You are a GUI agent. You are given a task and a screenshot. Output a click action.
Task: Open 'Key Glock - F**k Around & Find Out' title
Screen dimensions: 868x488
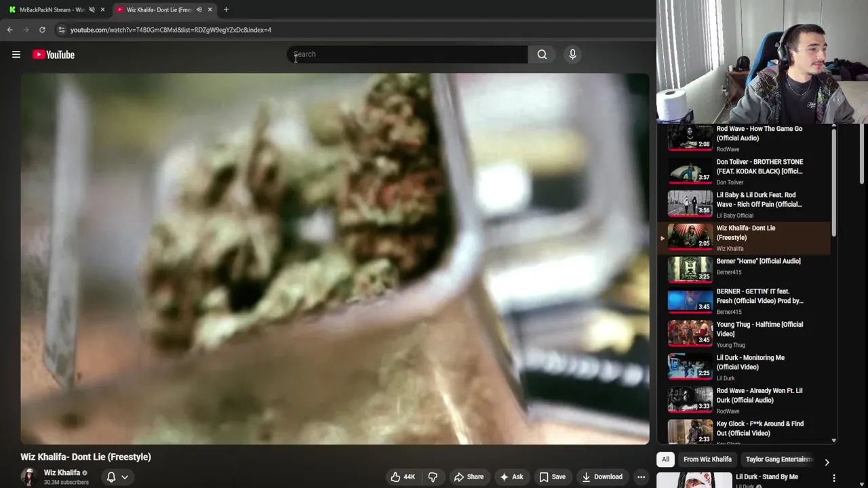point(760,428)
